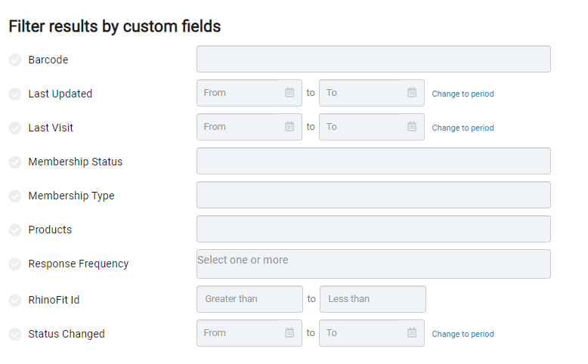Toggle the Barcode filter checkmark
588x364 pixels.
pyautogui.click(x=15, y=60)
